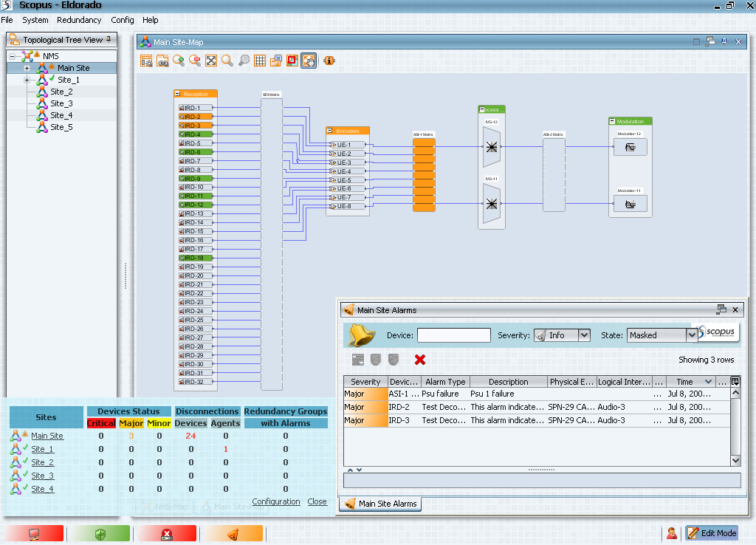Pin the Topological Tree View panel
This screenshot has height=545, width=756.
tap(109, 39)
